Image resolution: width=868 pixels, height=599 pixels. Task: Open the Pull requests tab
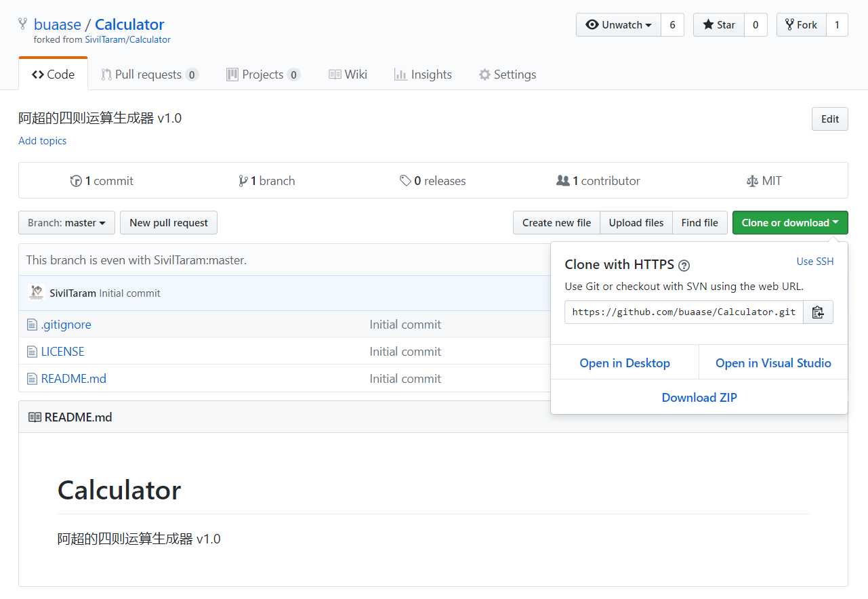(x=150, y=75)
